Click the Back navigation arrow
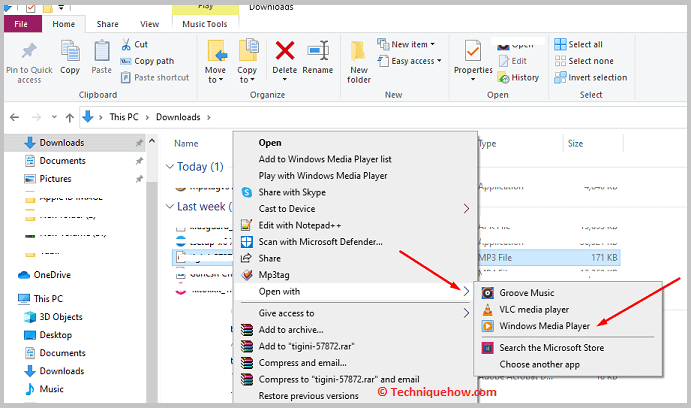The width and height of the screenshot is (691, 408). coord(15,117)
